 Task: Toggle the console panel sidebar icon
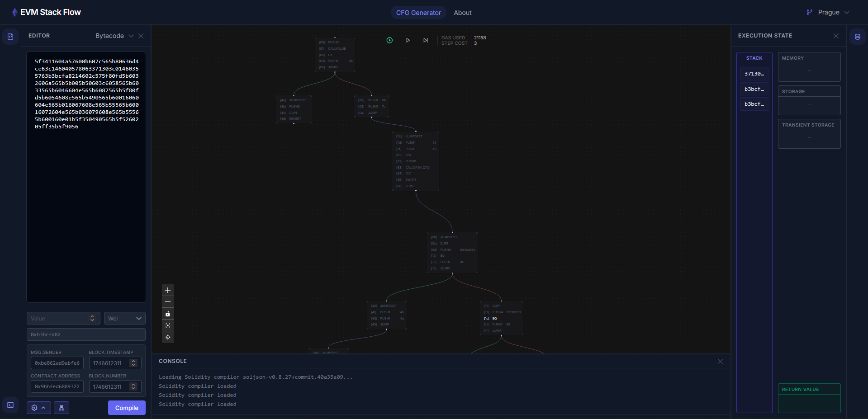tap(10, 405)
